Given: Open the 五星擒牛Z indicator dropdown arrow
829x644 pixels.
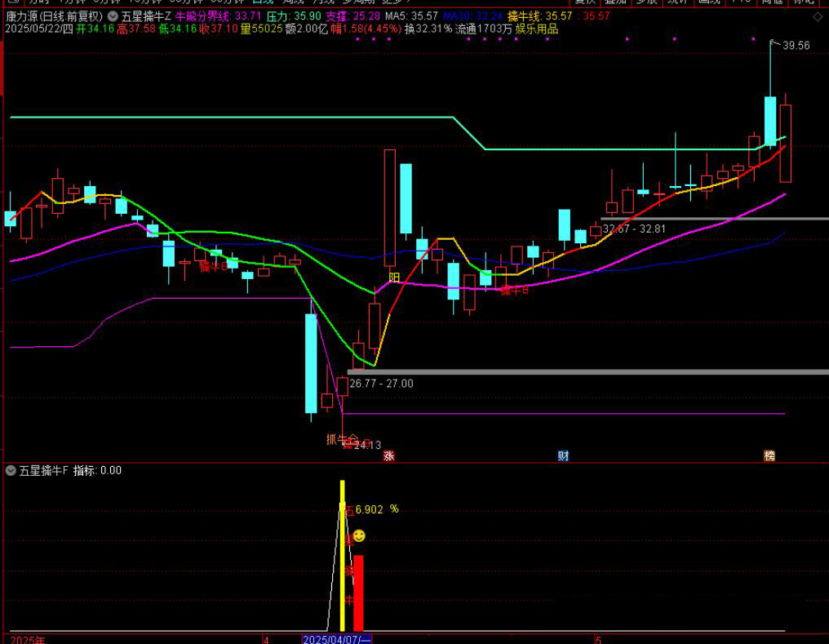Looking at the screenshot, I should point(113,16).
